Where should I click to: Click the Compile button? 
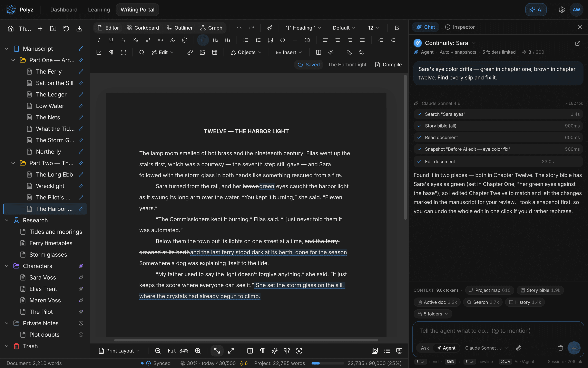click(388, 65)
